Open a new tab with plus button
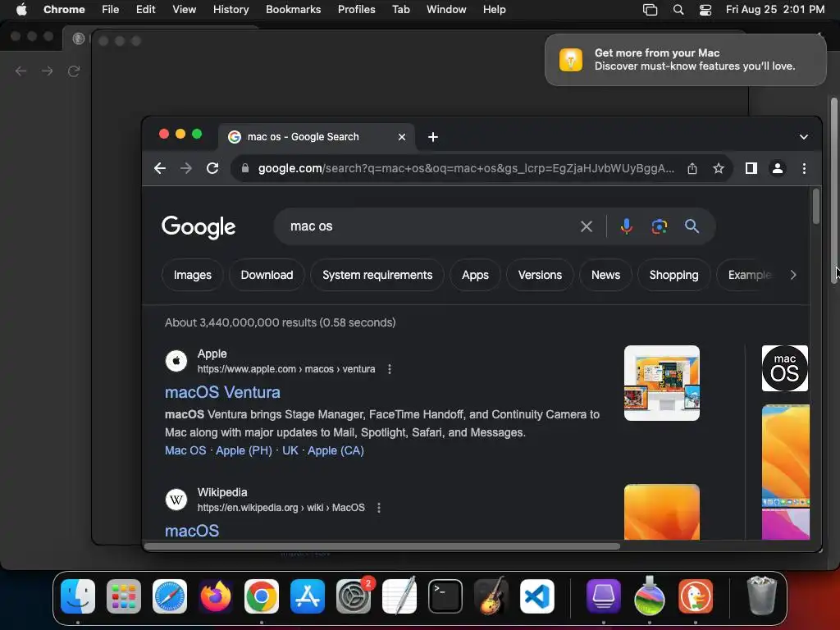 click(433, 137)
